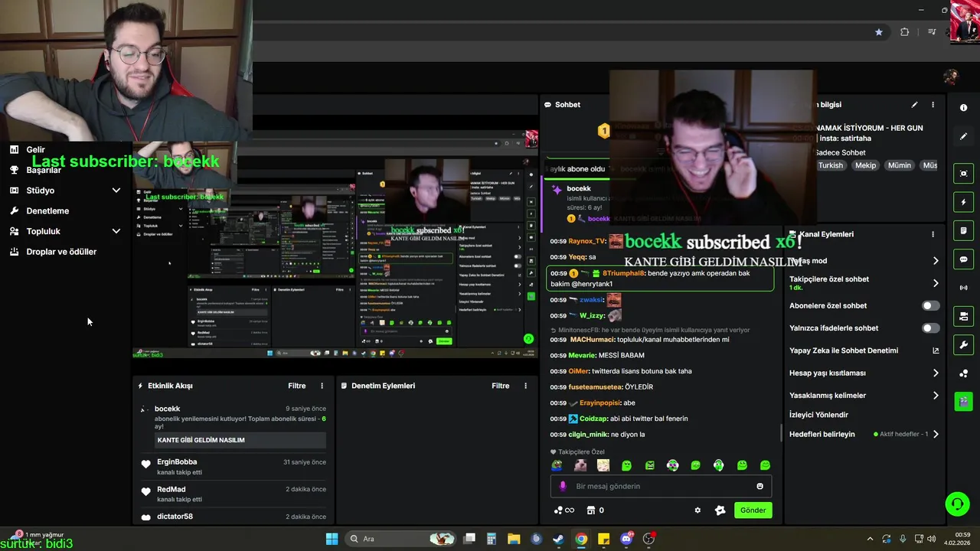The height and width of the screenshot is (551, 980).
Task: Open Droplar ve ödüller in sidebar
Action: coord(61,252)
